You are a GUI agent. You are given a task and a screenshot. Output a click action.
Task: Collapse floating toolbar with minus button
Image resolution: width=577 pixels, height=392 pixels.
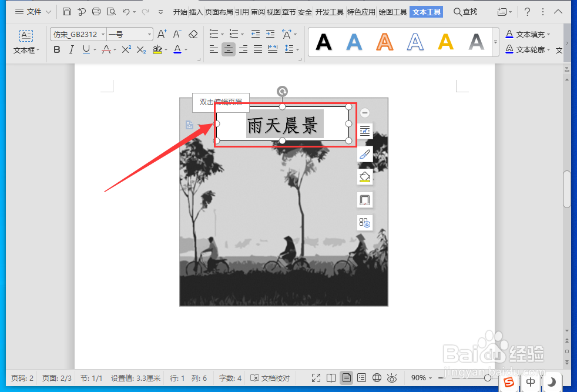(365, 113)
